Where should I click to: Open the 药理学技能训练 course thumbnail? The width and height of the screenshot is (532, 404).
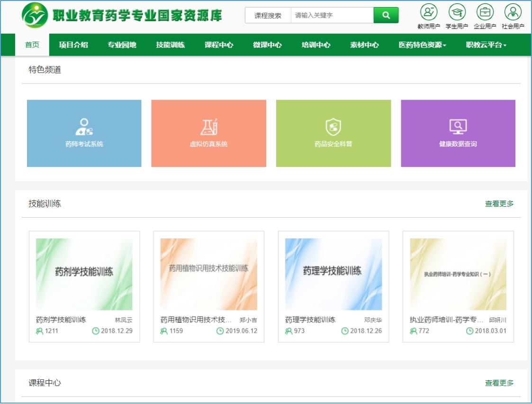pyautogui.click(x=334, y=274)
